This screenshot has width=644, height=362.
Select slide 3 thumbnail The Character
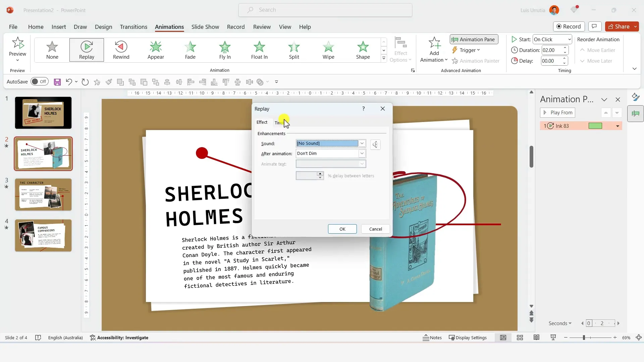tap(43, 195)
